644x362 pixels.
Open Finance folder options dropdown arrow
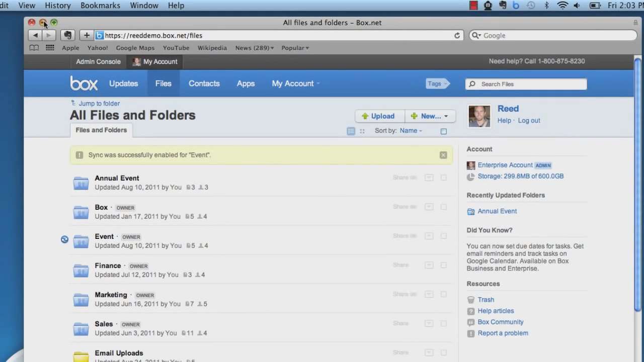click(x=429, y=265)
